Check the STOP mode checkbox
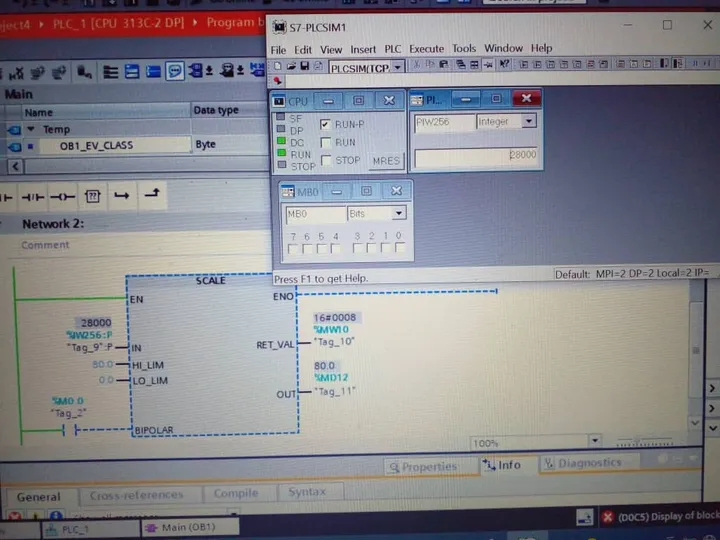The width and height of the screenshot is (720, 540). pos(326,160)
